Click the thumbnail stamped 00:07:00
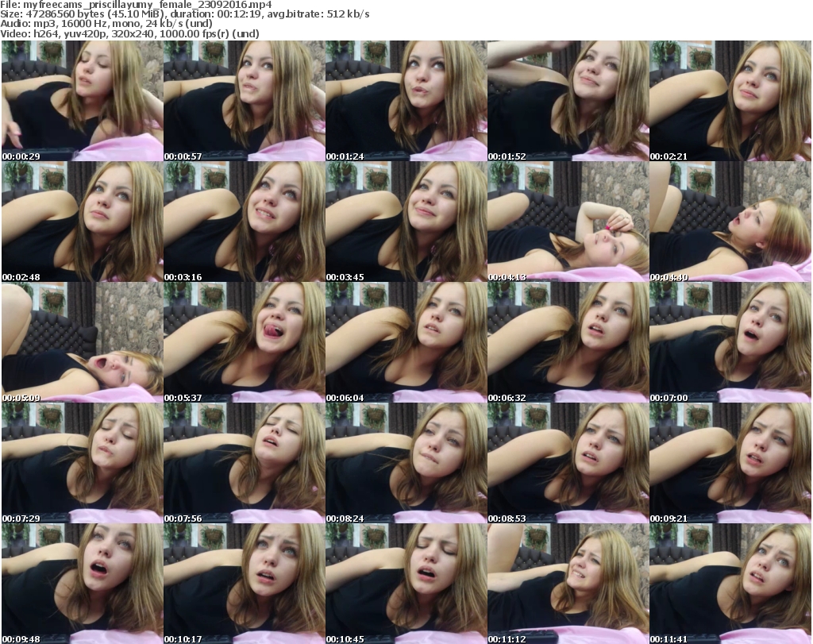 coord(730,343)
